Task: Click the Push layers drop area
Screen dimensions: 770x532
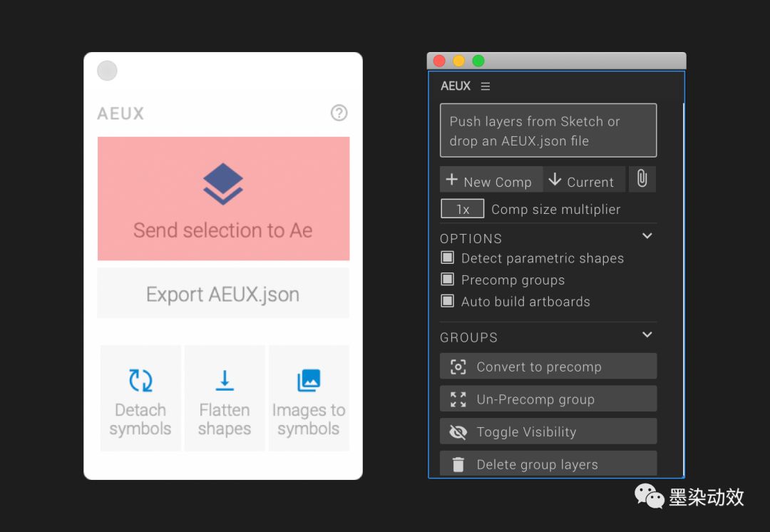Action: (x=548, y=131)
